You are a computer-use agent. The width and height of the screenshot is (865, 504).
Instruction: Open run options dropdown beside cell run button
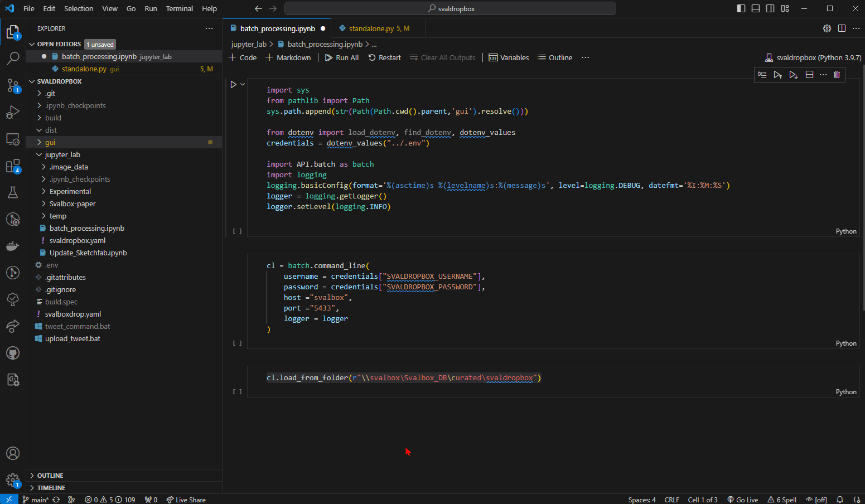pos(243,84)
